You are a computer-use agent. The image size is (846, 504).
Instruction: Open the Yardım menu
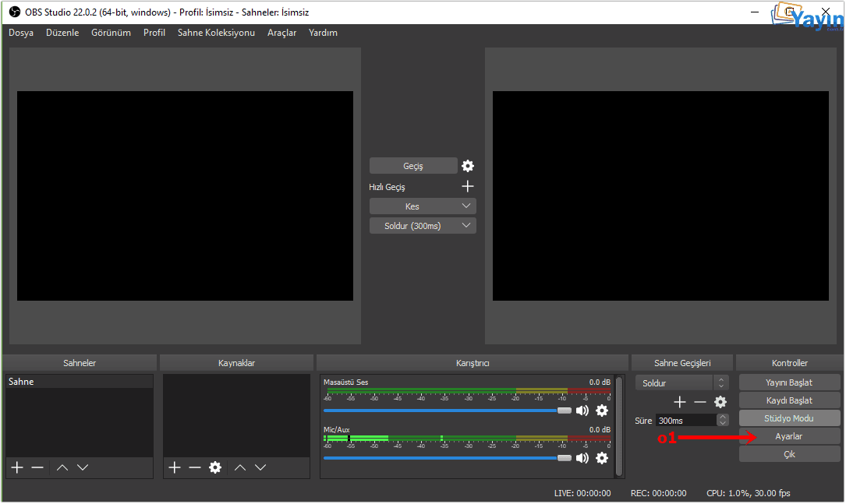click(323, 33)
